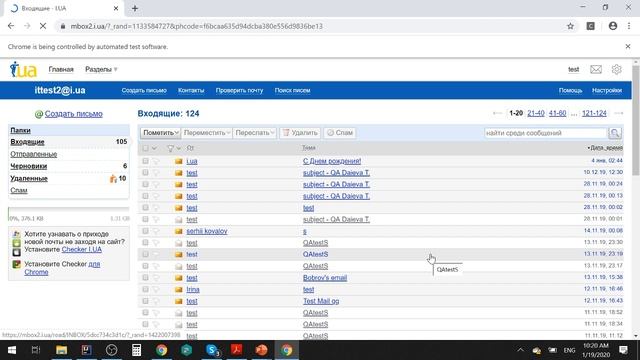Open the Пометить dropdown

coord(160,133)
